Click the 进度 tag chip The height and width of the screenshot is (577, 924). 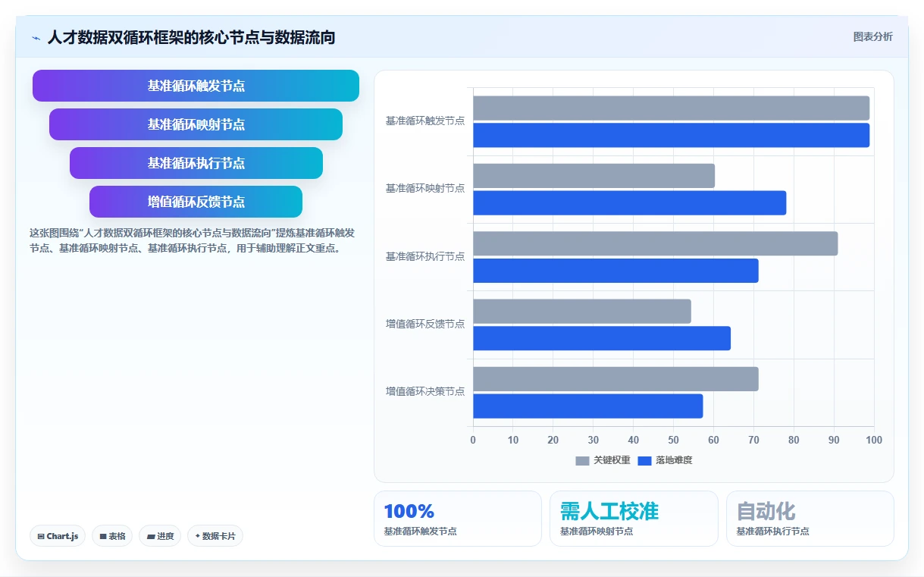point(160,536)
